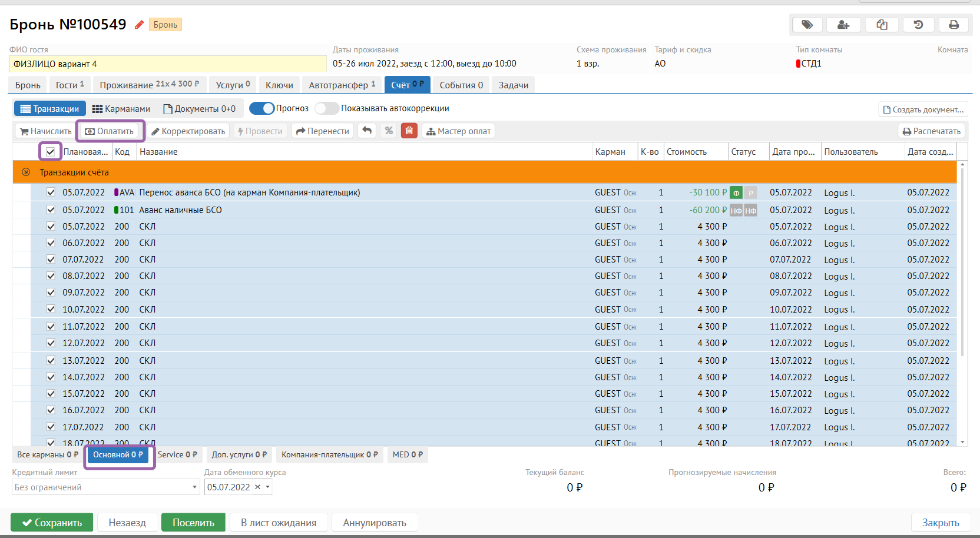The height and width of the screenshot is (538, 980).
Task: Click the undo arrow icon in toolbar
Action: (367, 131)
